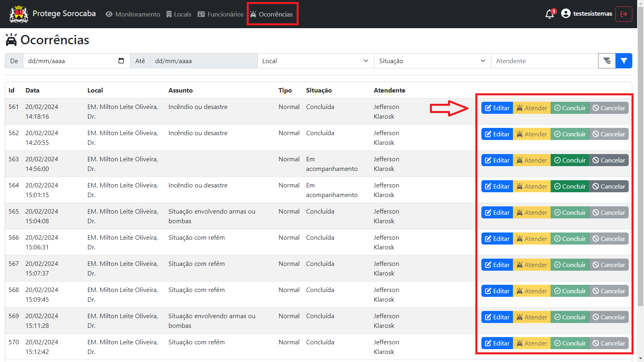Click Atender for occurrence 563
644x362 pixels.
tap(532, 160)
